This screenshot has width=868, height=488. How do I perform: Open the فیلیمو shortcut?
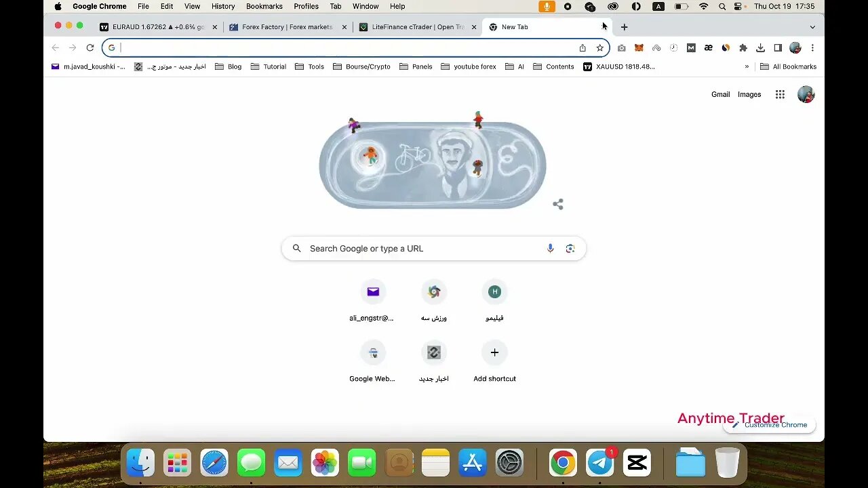coord(494,301)
